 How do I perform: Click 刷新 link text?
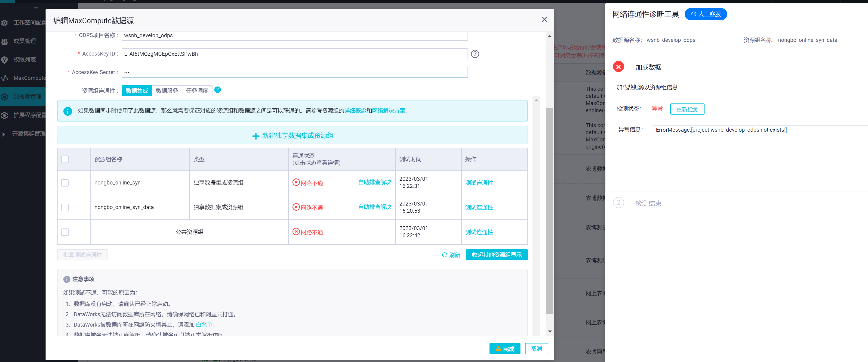(455, 255)
